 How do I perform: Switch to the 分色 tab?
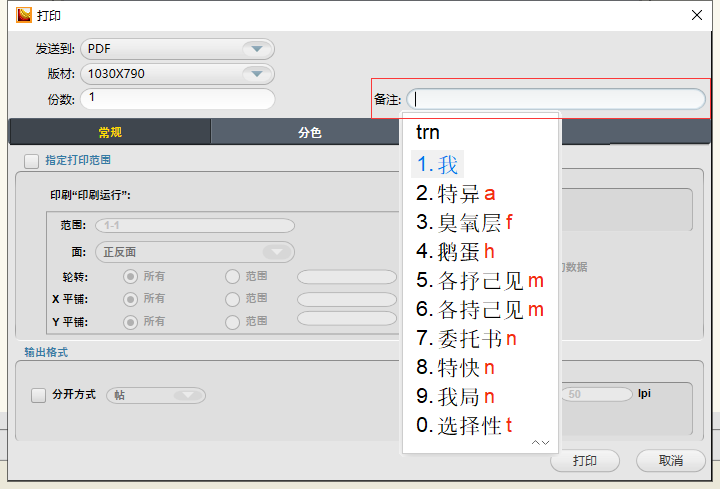click(x=310, y=132)
